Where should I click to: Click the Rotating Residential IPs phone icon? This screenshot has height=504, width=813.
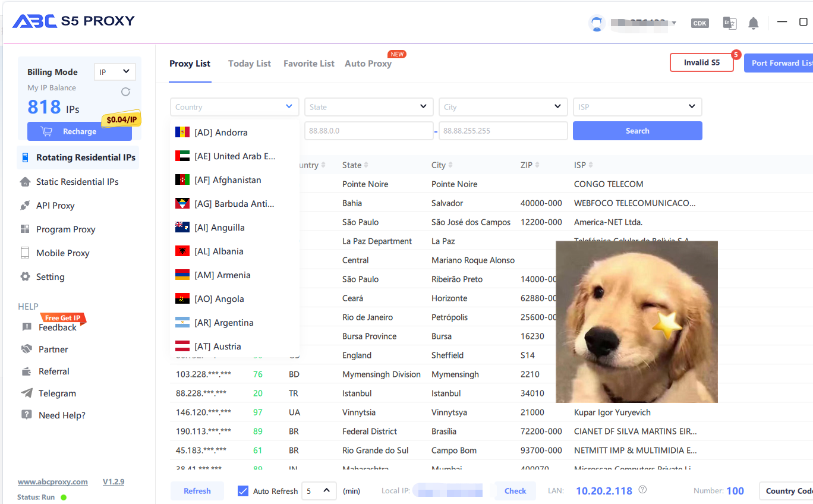[25, 157]
